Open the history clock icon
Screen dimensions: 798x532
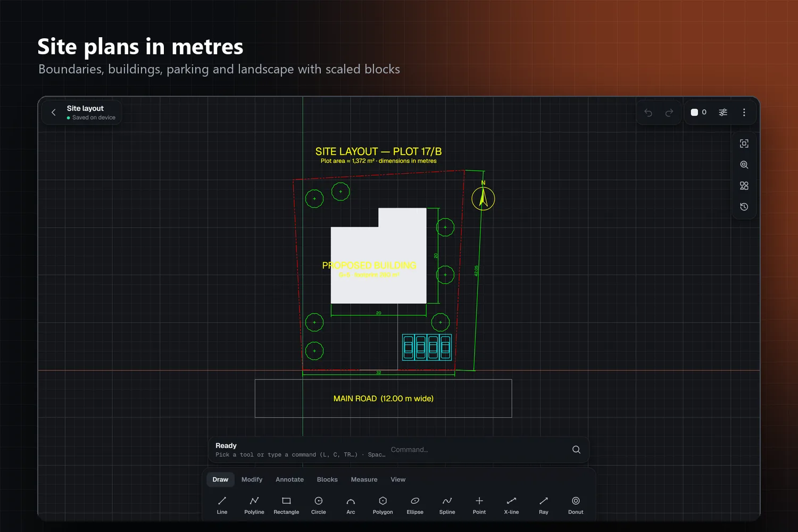coord(744,207)
